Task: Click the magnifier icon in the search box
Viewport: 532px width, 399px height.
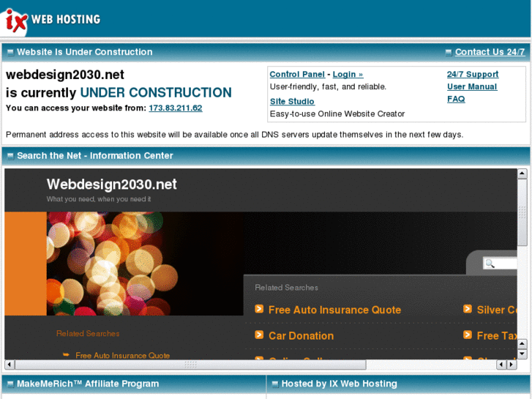Action: click(x=490, y=264)
